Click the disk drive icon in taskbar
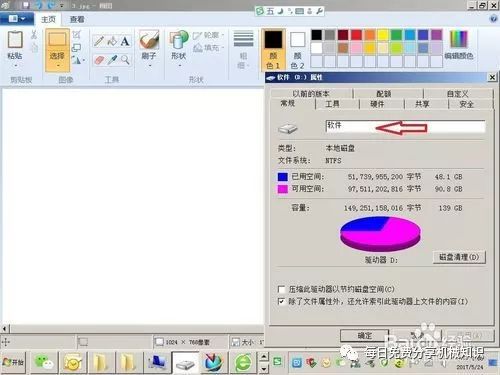This screenshot has width=500, height=375. (x=185, y=364)
